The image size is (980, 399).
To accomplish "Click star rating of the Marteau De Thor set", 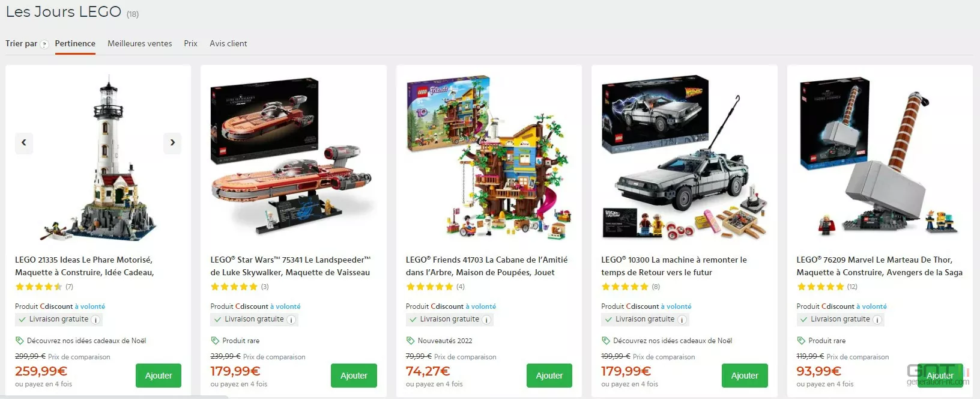I will pos(820,287).
